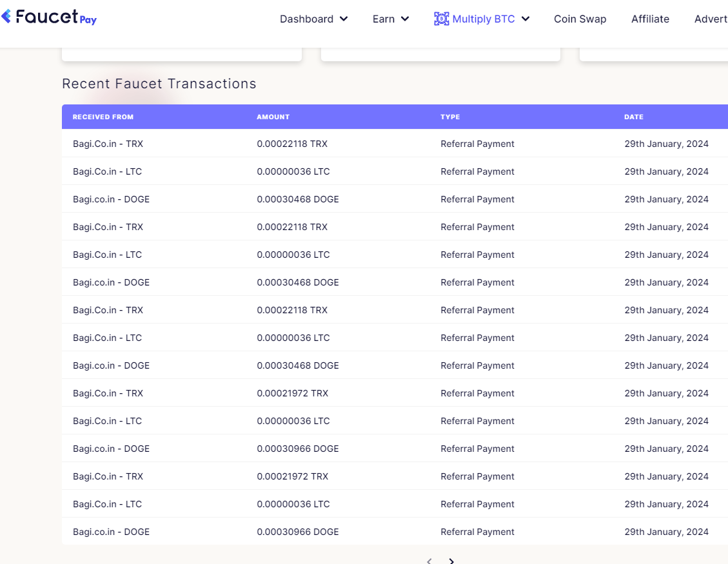Sort by Received From column header
Image resolution: width=728 pixels, height=564 pixels.
(103, 117)
